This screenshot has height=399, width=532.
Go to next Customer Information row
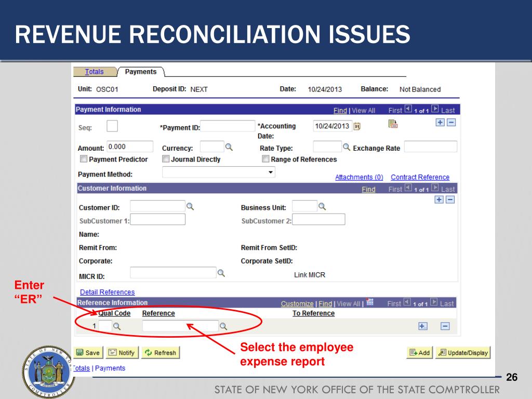pyautogui.click(x=435, y=188)
